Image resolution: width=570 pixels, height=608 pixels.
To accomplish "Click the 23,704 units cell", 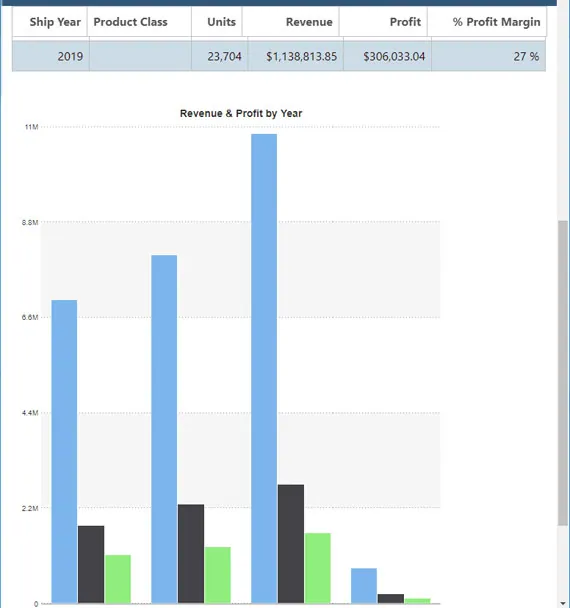I will coord(219,56).
